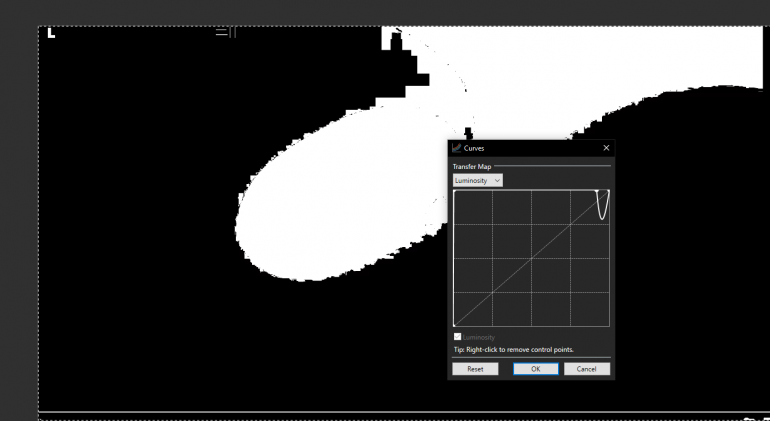Select the top-right corner curve control point
This screenshot has height=421, width=770.
[x=608, y=191]
